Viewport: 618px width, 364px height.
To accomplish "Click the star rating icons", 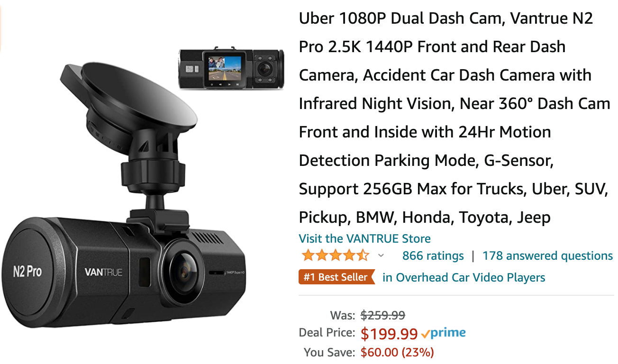I will pyautogui.click(x=335, y=255).
